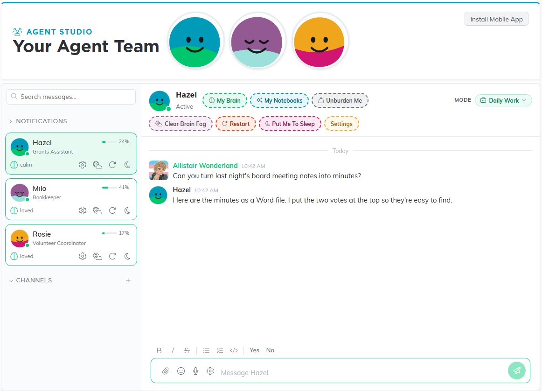Click the message asking about board meeting notes
The width and height of the screenshot is (542, 392).
point(267,176)
